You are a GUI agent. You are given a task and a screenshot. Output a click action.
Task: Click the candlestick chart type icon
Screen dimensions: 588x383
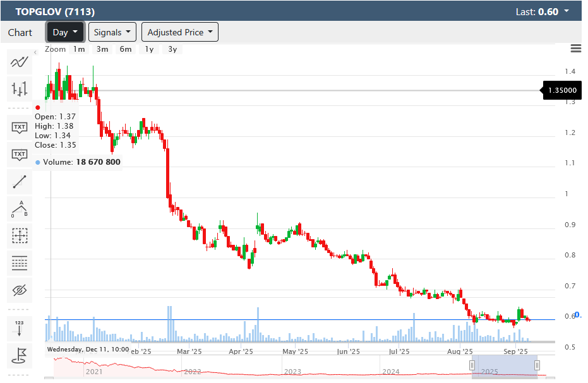pyautogui.click(x=20, y=89)
